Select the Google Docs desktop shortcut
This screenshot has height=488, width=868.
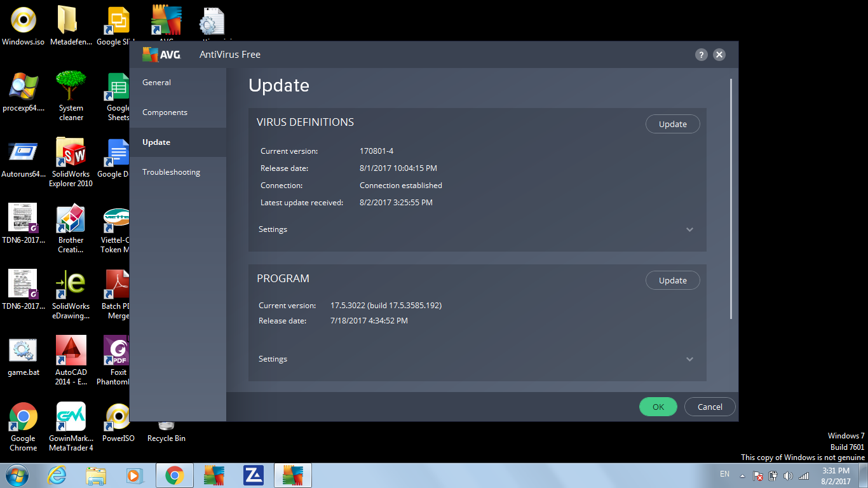pos(118,159)
